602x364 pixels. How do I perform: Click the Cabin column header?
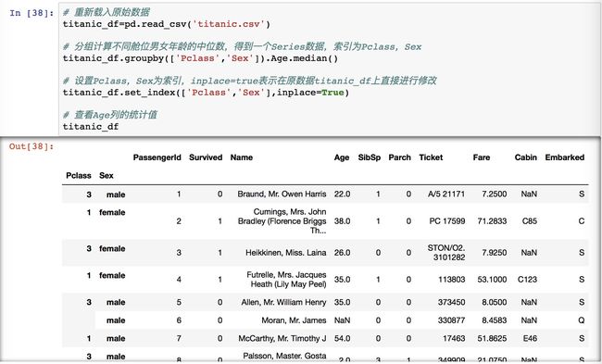(526, 157)
